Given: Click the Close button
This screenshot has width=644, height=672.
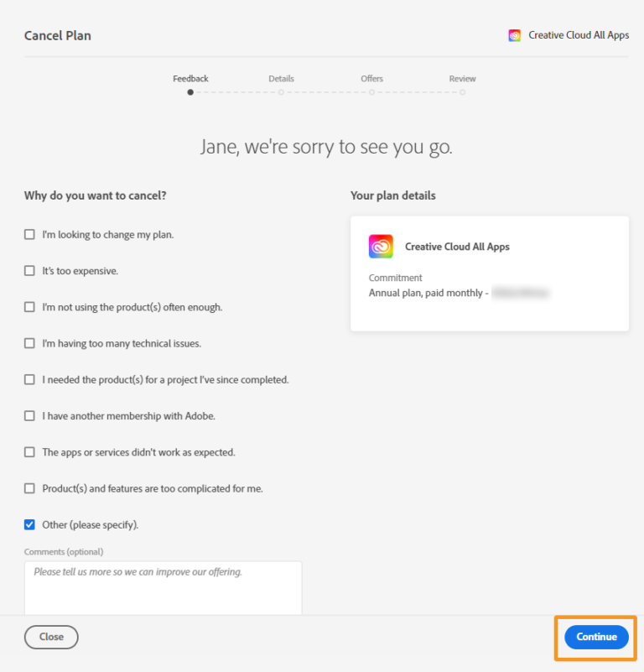Looking at the screenshot, I should tap(51, 637).
